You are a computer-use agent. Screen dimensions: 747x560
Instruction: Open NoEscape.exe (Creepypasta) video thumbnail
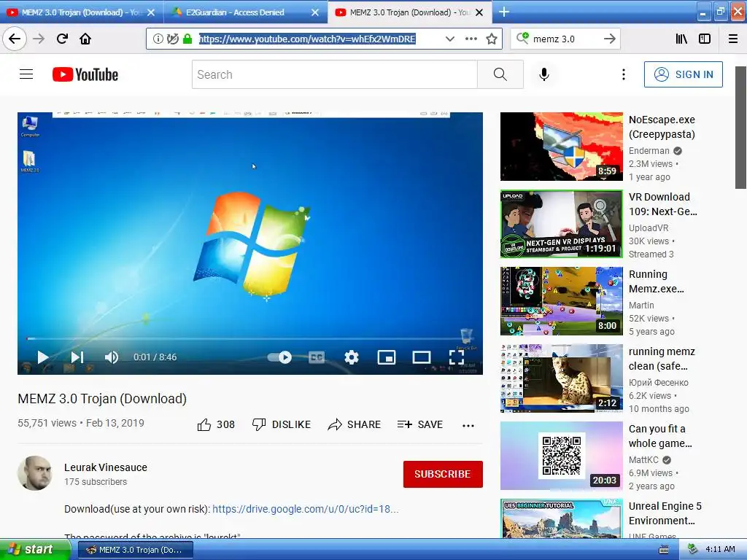coord(561,146)
